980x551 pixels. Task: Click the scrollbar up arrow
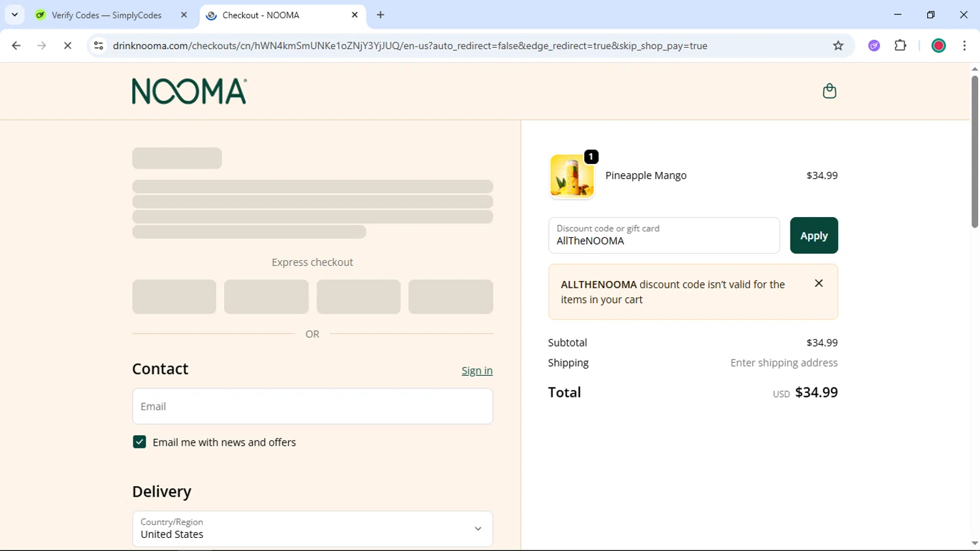(974, 69)
